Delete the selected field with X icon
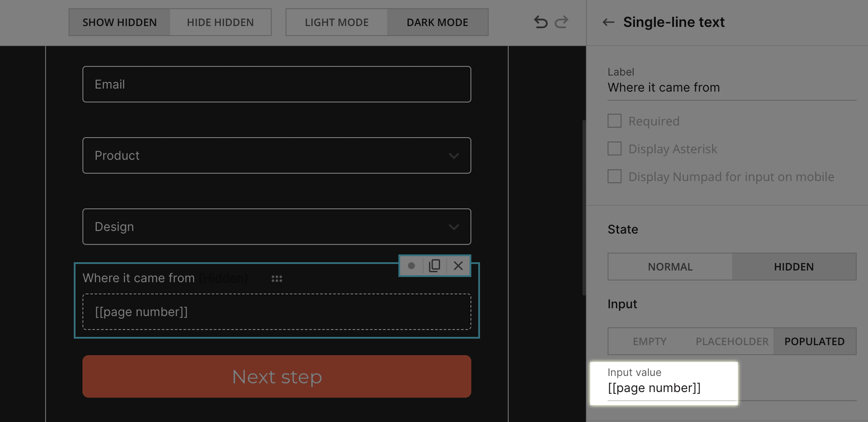 tap(458, 266)
